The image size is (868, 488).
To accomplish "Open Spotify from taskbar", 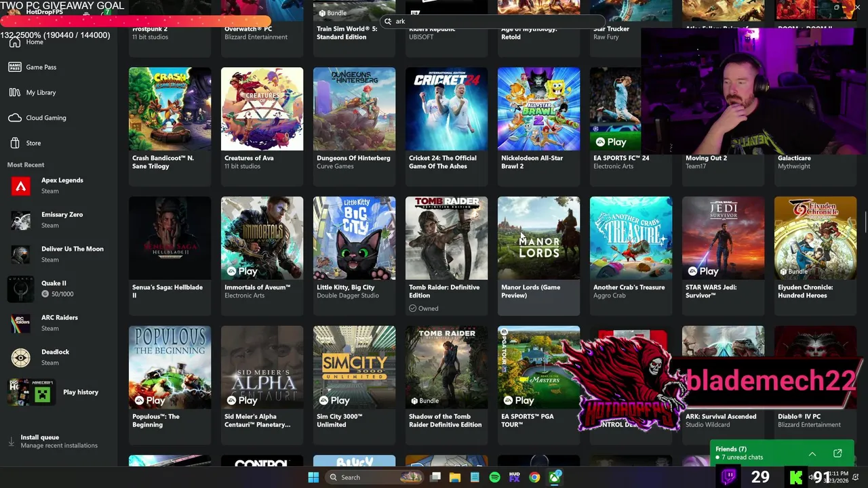I will 494,477.
